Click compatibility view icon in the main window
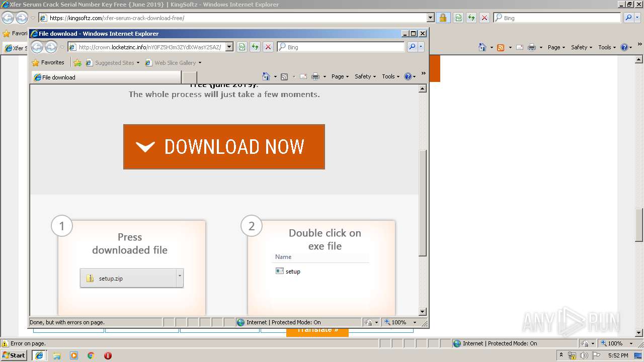 click(458, 18)
